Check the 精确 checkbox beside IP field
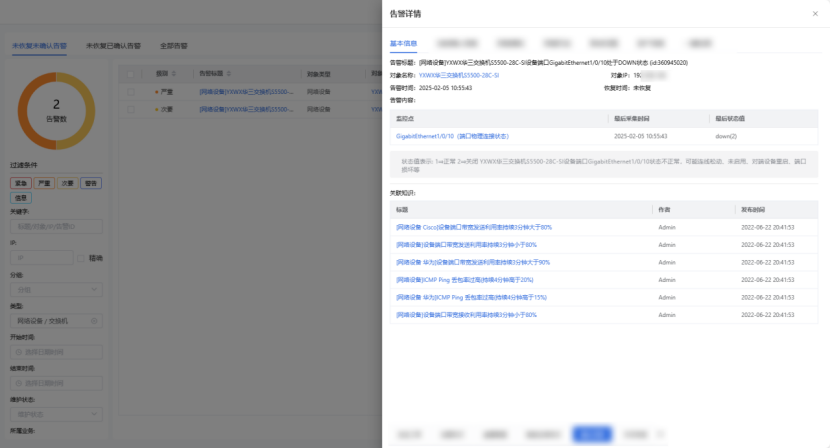Image resolution: width=831 pixels, height=448 pixels. [x=82, y=258]
